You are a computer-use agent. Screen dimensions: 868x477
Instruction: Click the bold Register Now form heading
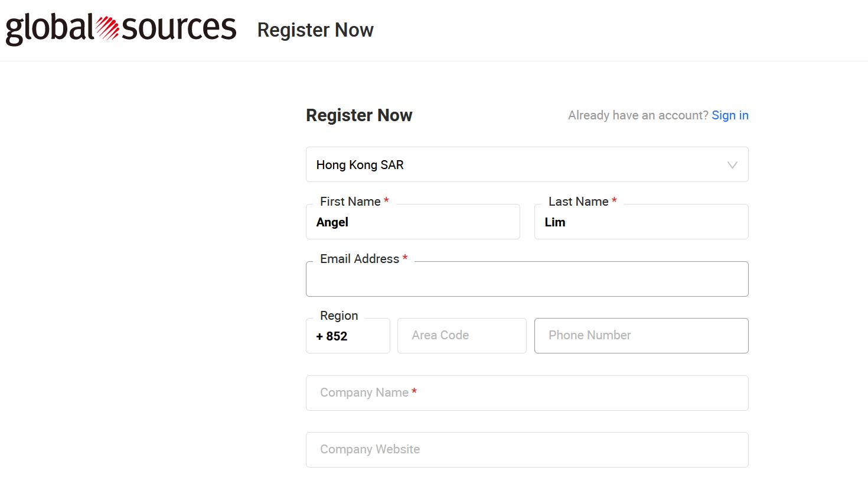359,115
